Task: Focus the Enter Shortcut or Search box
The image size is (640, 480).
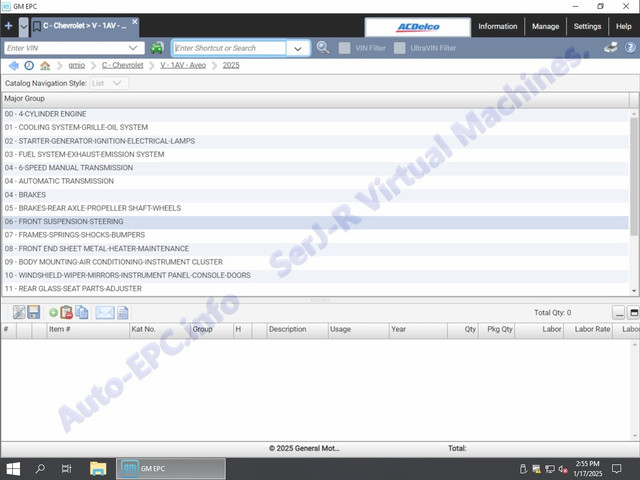Action: pos(229,48)
